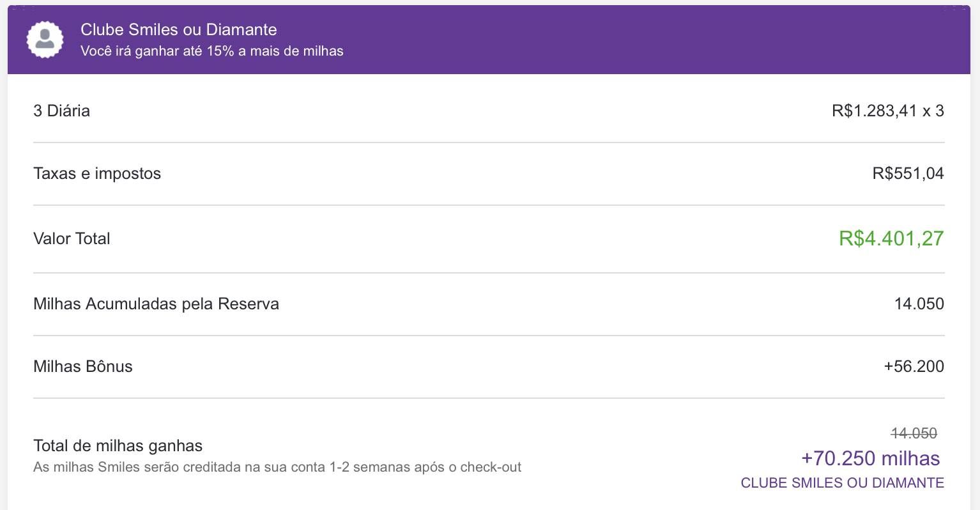Click the Taxas e impostos label

[97, 173]
